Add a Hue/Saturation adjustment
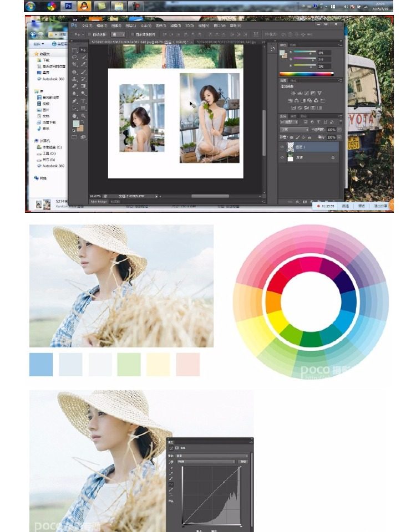This screenshot has height=532, width=416. pos(290,101)
